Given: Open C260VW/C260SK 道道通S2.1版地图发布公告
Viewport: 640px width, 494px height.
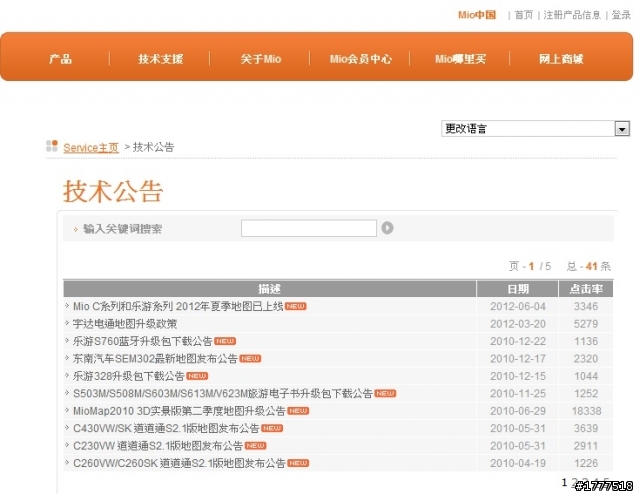Looking at the screenshot, I should (x=179, y=463).
